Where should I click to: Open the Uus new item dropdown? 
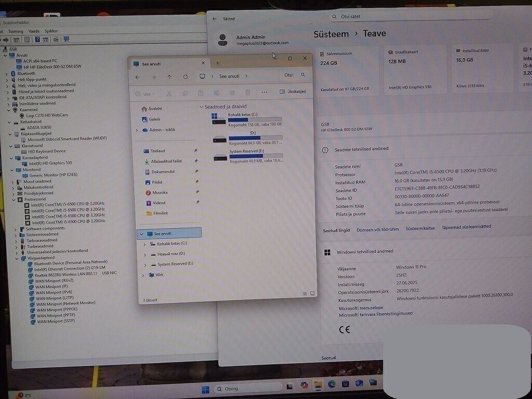(145, 94)
